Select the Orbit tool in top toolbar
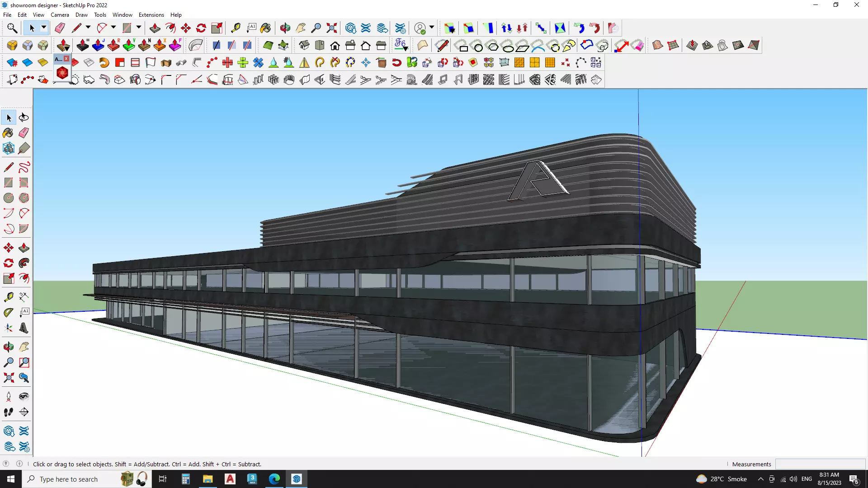 [x=285, y=28]
